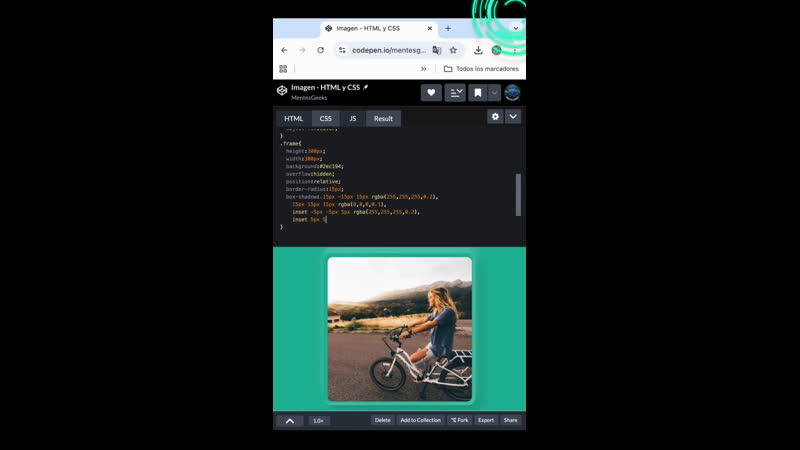Open the pen view/follow list icon
Viewport: 800px width, 450px height.
(455, 93)
